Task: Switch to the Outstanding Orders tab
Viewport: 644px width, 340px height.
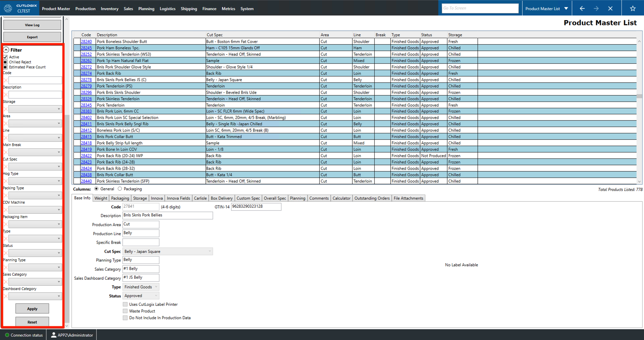Action: coord(372,198)
